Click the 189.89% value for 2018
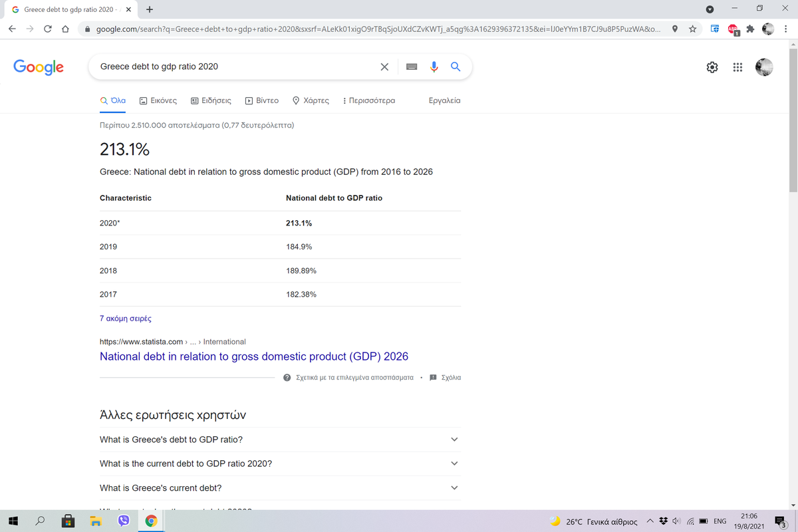 301,271
